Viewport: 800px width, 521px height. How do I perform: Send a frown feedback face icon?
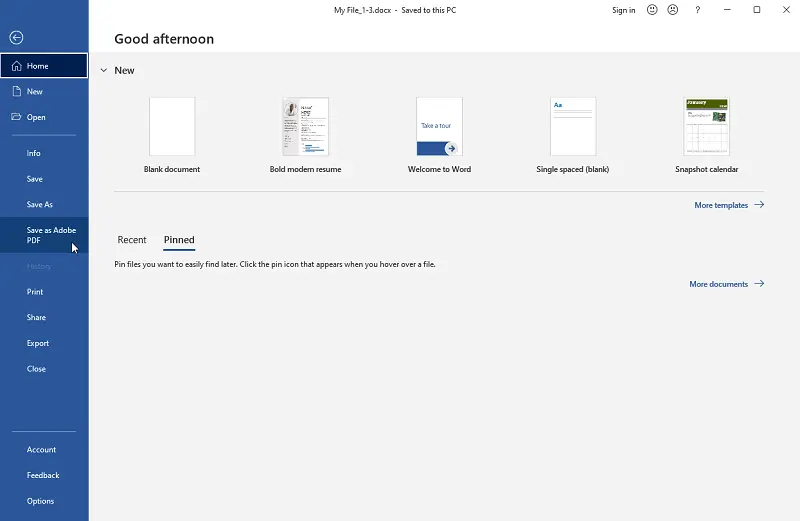(673, 10)
